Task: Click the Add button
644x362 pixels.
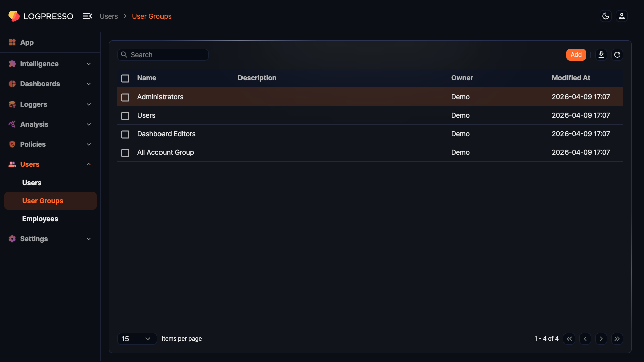Action: (x=576, y=54)
